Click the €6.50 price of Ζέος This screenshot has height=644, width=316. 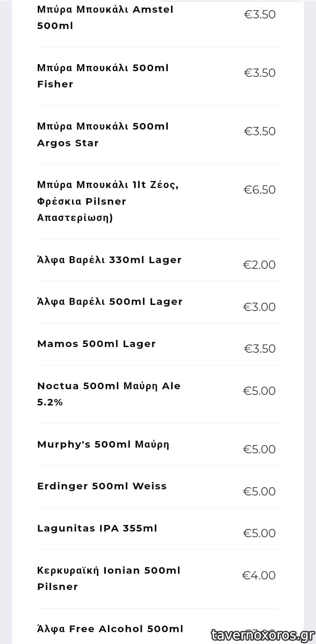pyautogui.click(x=259, y=190)
